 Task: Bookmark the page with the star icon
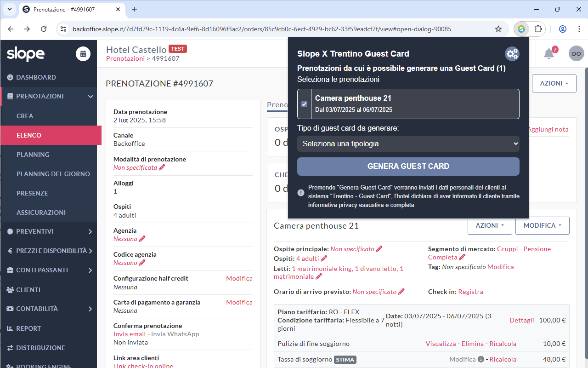(498, 29)
